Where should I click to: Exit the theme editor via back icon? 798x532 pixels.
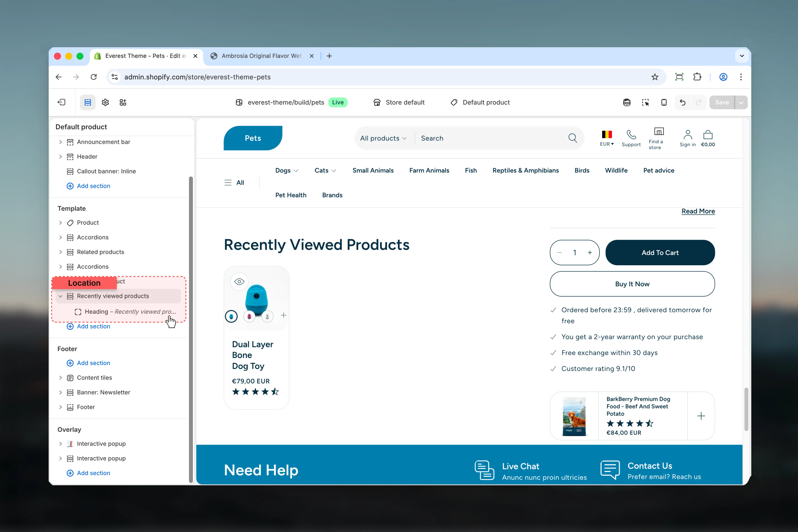61,102
